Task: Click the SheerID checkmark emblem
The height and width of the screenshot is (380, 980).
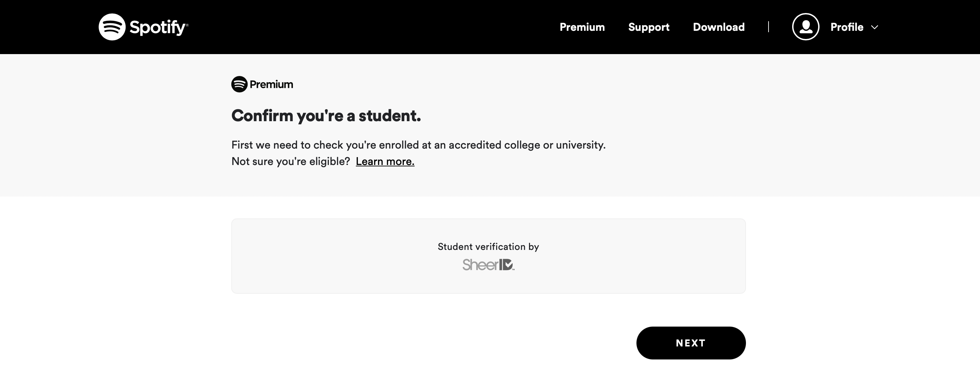Action: (508, 264)
